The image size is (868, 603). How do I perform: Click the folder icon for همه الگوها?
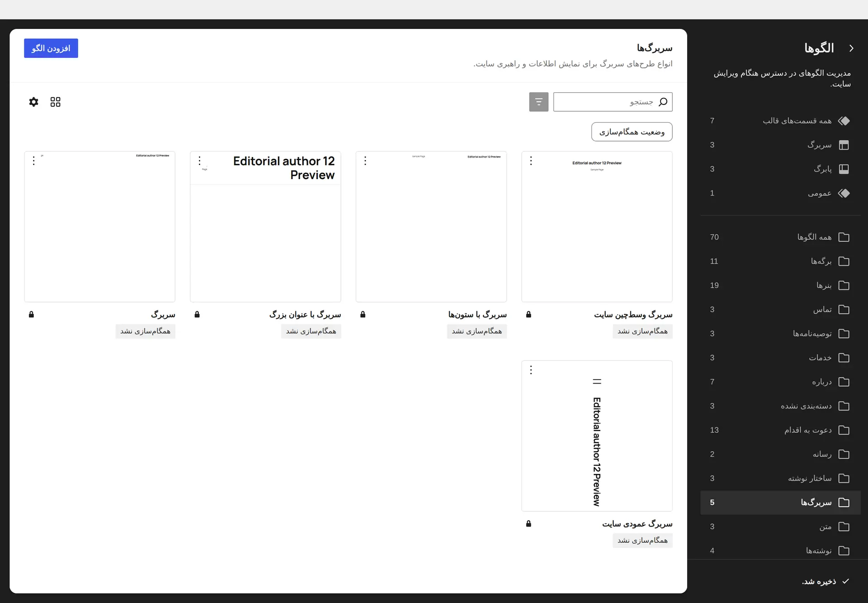pyautogui.click(x=844, y=237)
